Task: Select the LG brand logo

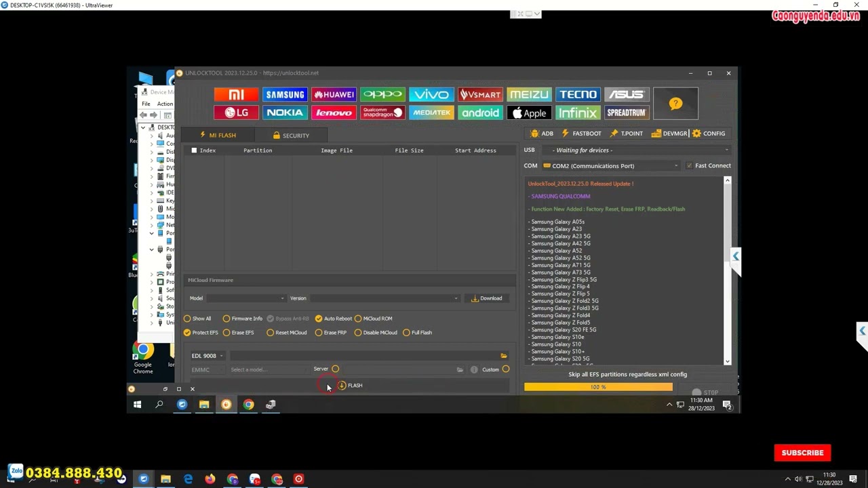Action: [x=236, y=113]
